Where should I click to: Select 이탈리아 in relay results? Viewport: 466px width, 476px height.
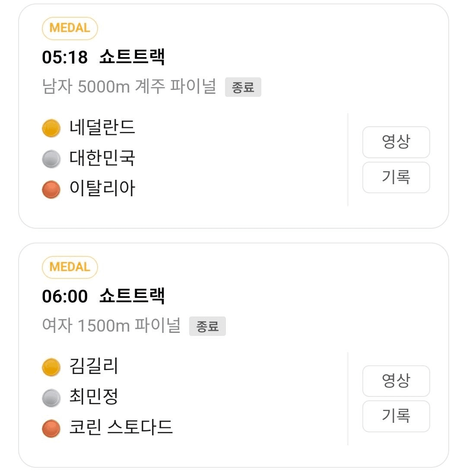(x=102, y=189)
